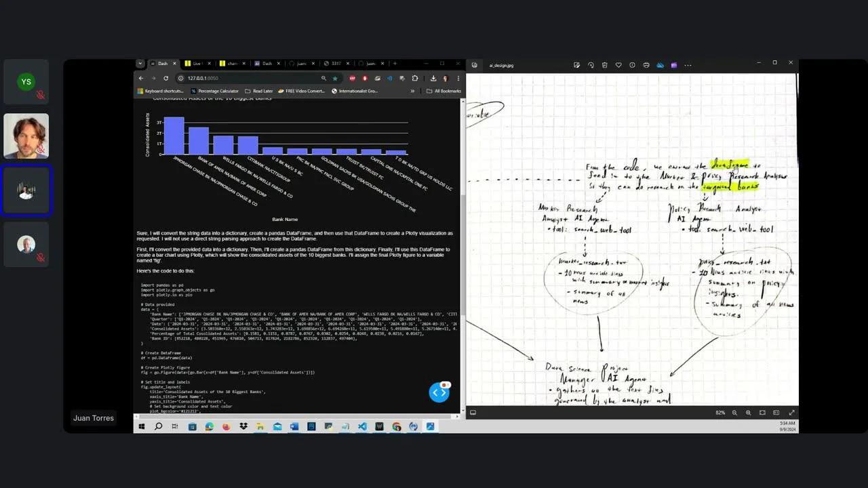
Task: Adjust the 82% zoom level control in Photos
Action: pos(720,412)
